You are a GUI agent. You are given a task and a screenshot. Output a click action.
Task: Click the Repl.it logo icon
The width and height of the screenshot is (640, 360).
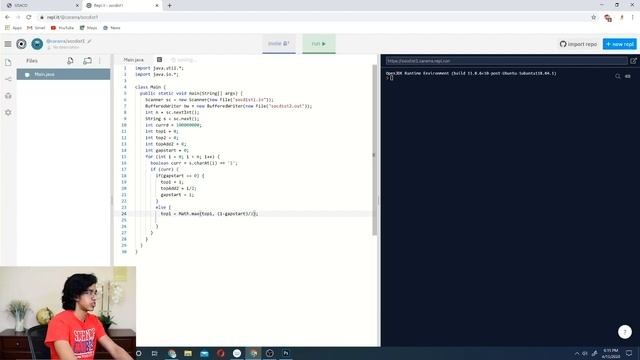(21, 44)
